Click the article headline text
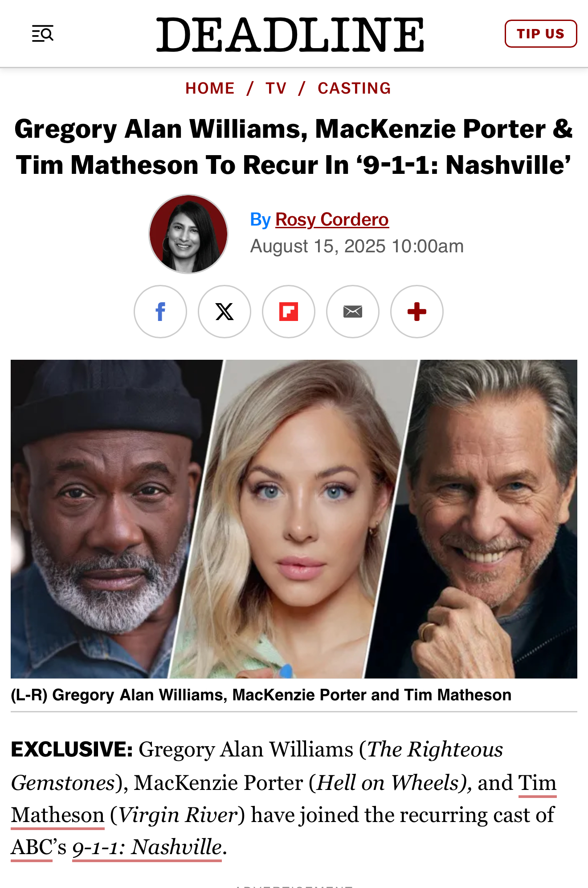Viewport: 588px width, 888px height. pos(294,147)
